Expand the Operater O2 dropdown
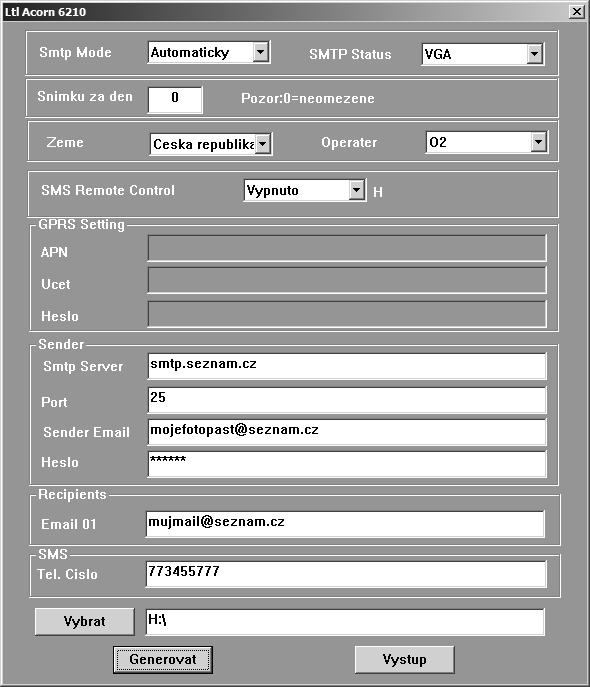The image size is (590, 687). 486,142
